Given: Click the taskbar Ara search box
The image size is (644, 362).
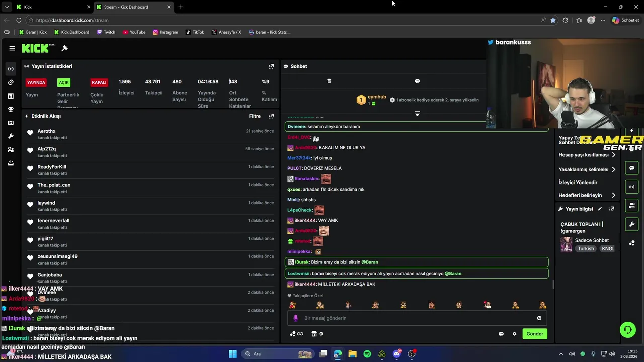Looking at the screenshot, I should (277, 354).
